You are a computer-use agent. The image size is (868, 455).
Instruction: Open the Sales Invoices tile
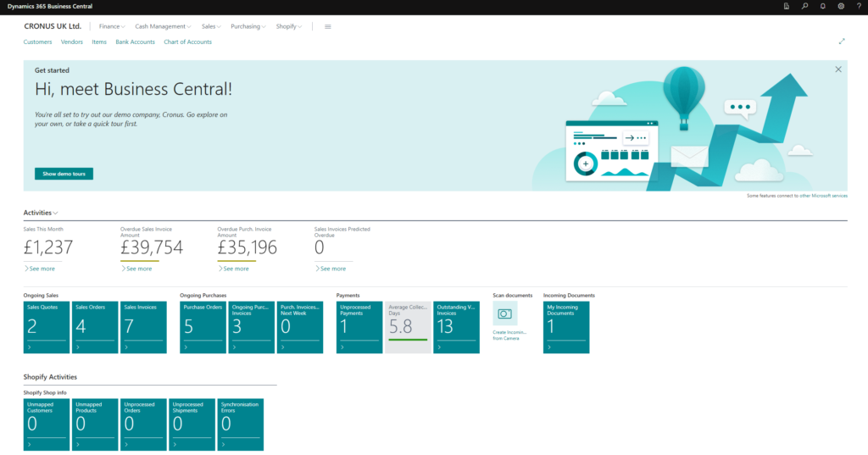pyautogui.click(x=143, y=327)
